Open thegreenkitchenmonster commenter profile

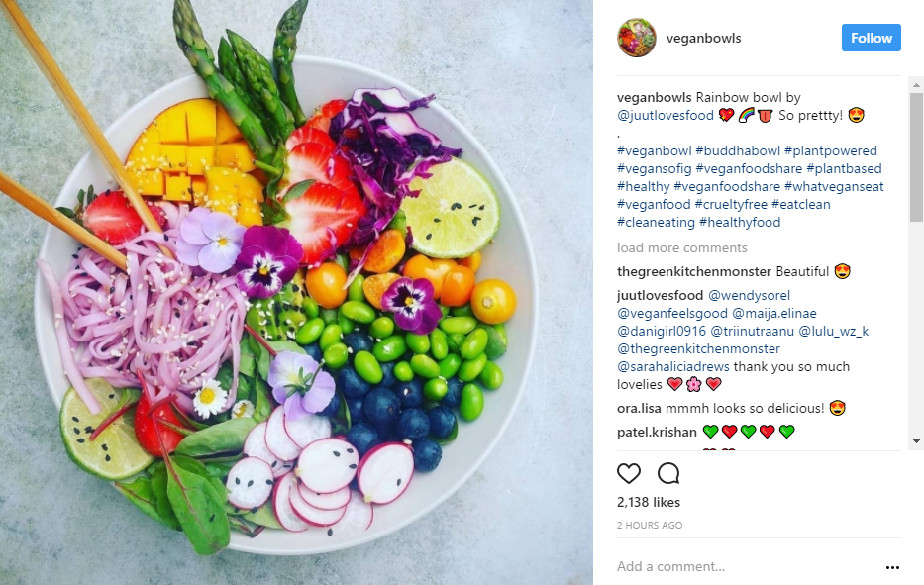[694, 271]
